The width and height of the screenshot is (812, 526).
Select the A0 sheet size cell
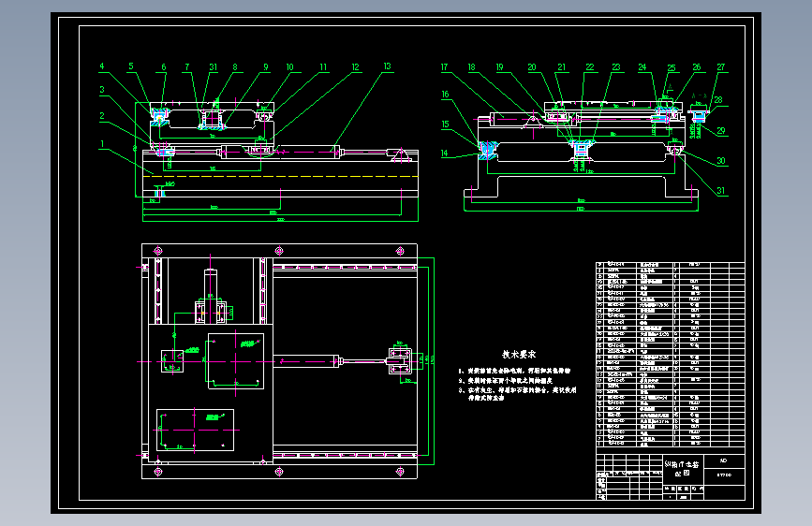click(724, 460)
